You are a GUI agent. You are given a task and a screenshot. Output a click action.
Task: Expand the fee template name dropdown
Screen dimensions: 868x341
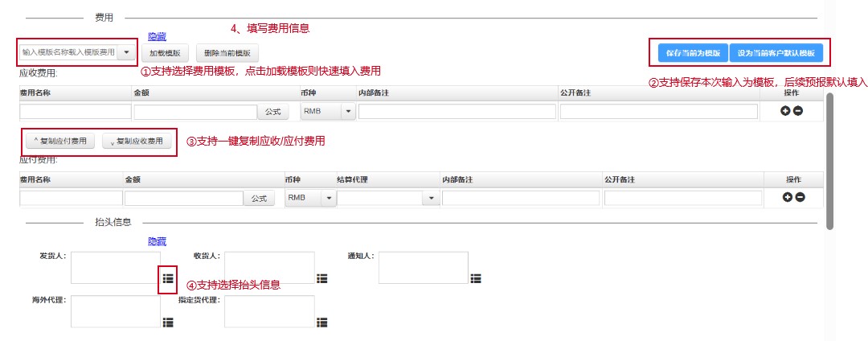pyautogui.click(x=127, y=52)
